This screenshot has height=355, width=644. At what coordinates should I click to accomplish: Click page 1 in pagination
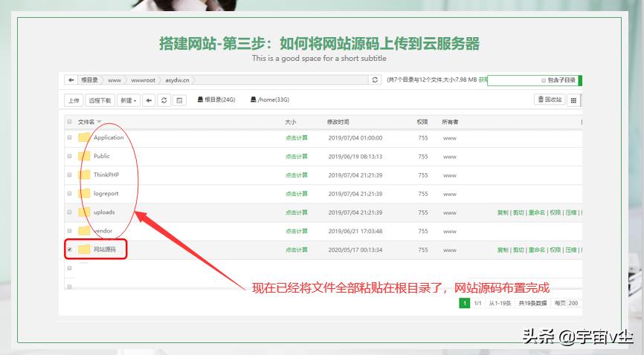point(465,303)
